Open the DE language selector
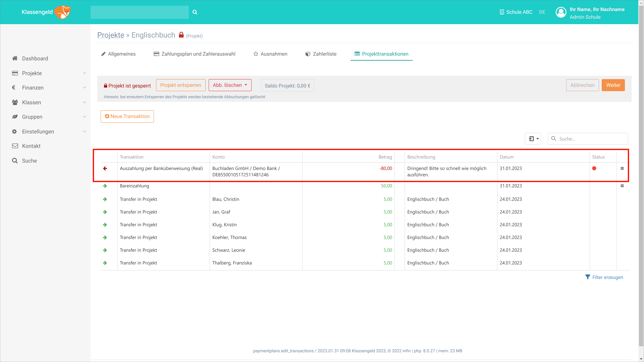The height and width of the screenshot is (362, 644). 542,12
